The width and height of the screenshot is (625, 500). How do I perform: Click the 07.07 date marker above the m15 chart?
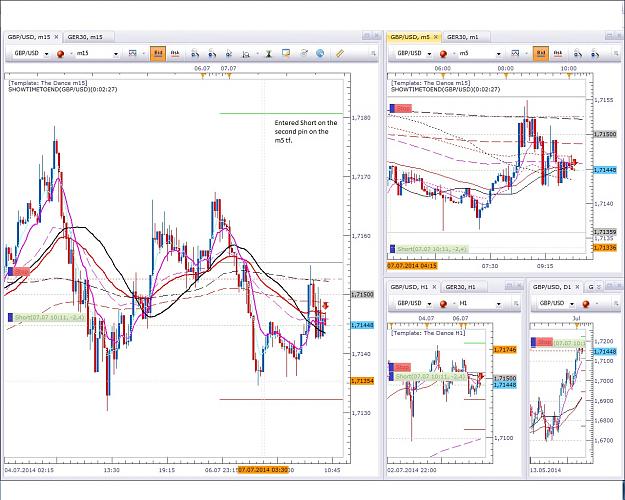click(x=228, y=69)
